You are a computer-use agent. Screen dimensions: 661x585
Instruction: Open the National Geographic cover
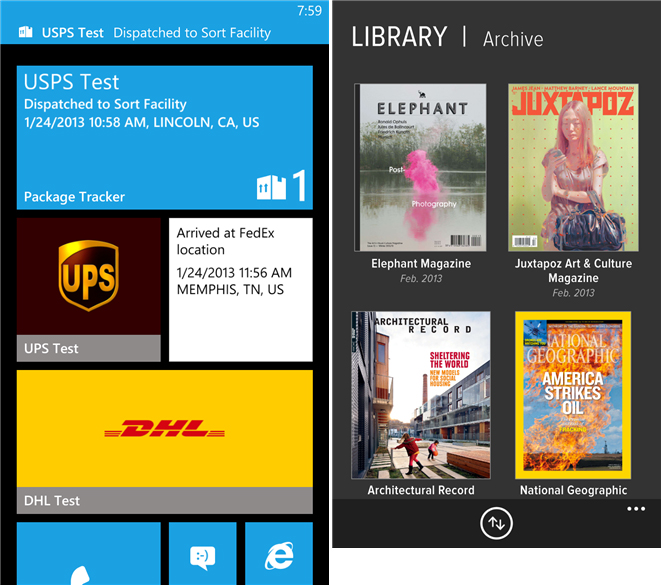pyautogui.click(x=573, y=395)
